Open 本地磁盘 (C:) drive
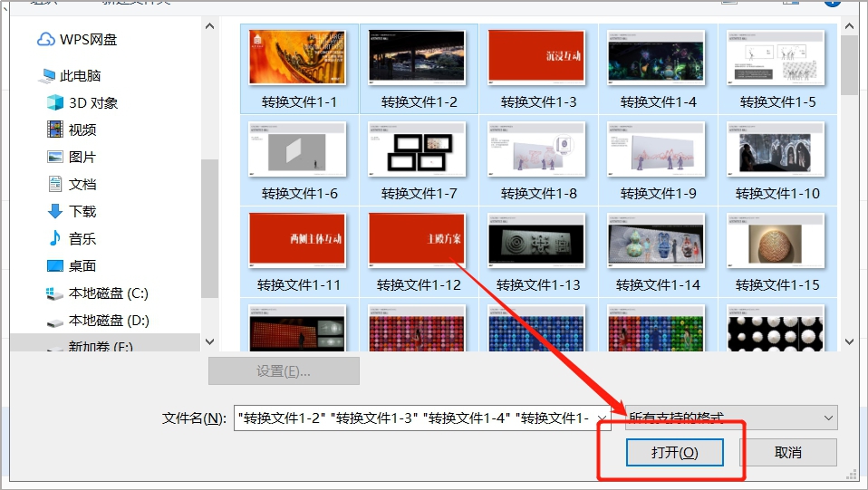 coord(97,293)
